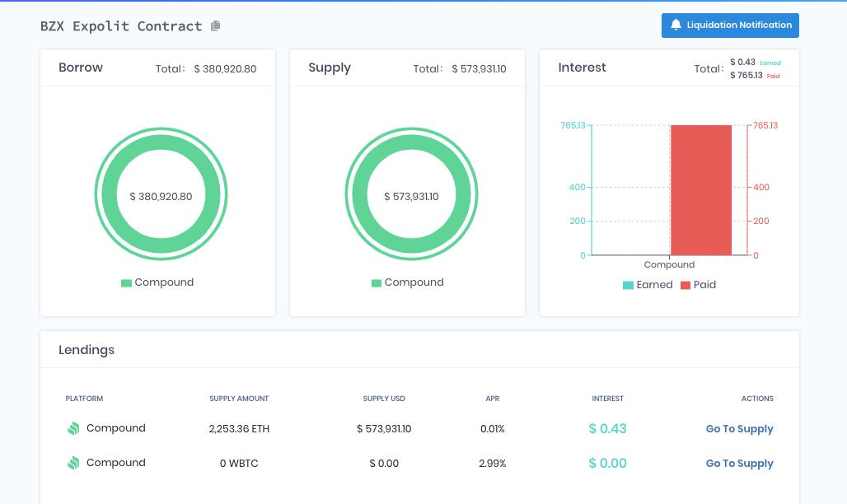Click the SUPPLY USD column header
The height and width of the screenshot is (504, 847).
384,399
